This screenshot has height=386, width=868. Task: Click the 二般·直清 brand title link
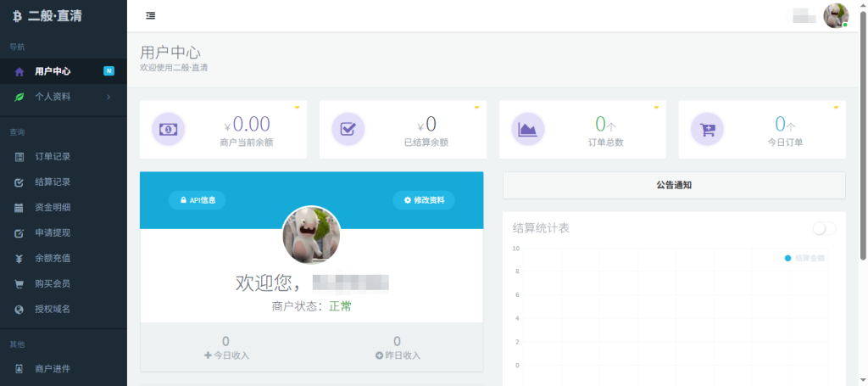pos(55,17)
